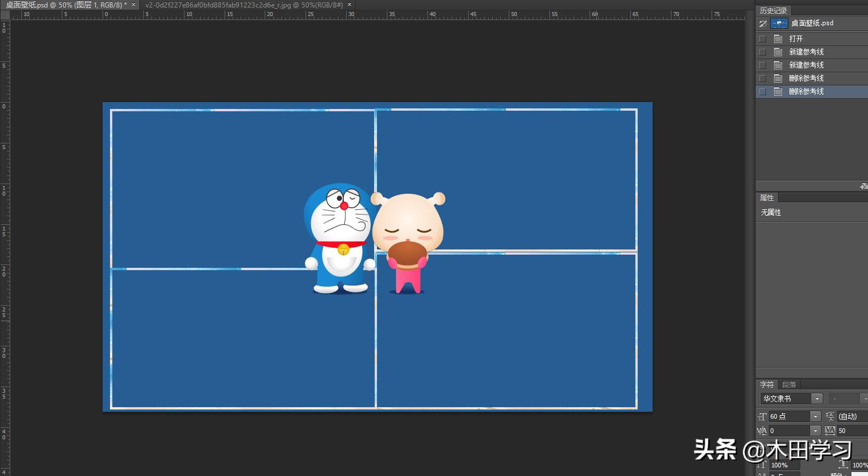This screenshot has height=476, width=868.
Task: Click the tracking field showing 50
Action: coord(851,431)
